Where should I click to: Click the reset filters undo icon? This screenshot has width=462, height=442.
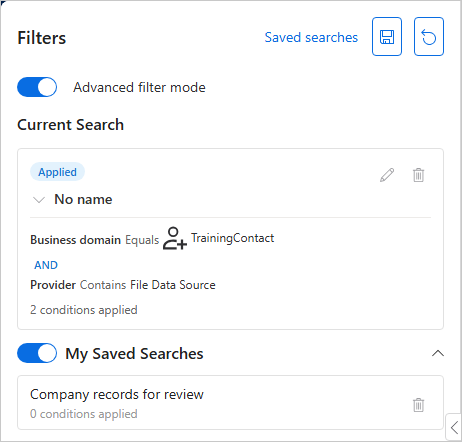click(429, 37)
